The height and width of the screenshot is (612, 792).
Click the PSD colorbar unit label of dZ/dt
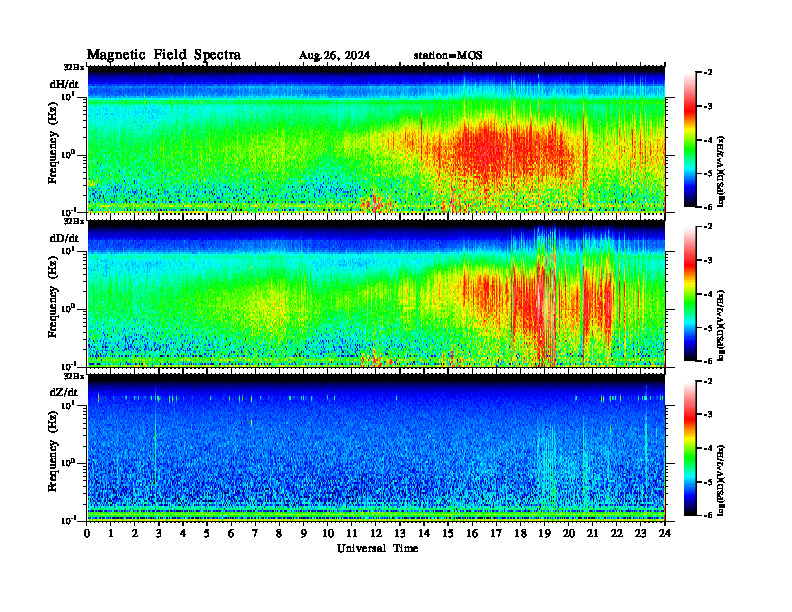click(721, 480)
